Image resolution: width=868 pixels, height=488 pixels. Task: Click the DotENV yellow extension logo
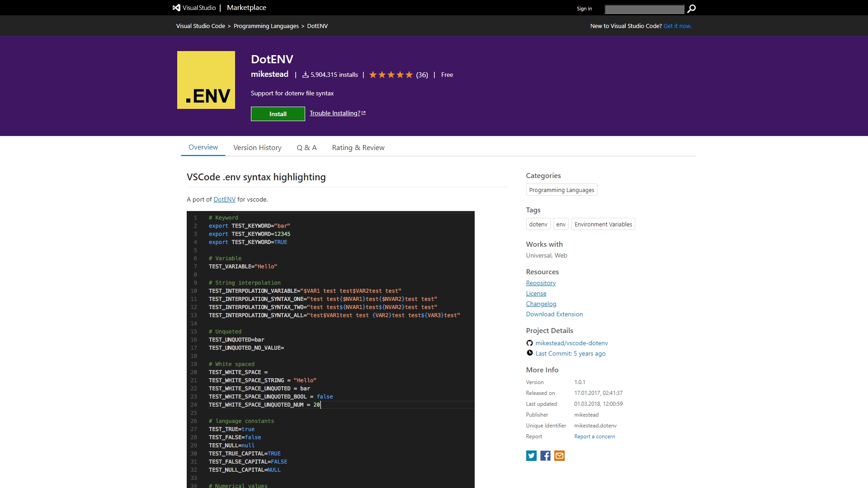206,80
